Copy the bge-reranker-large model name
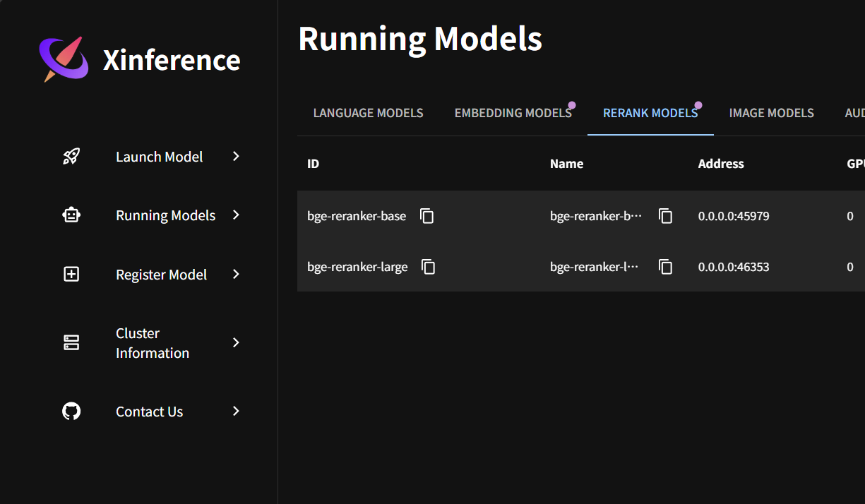 [x=665, y=267]
